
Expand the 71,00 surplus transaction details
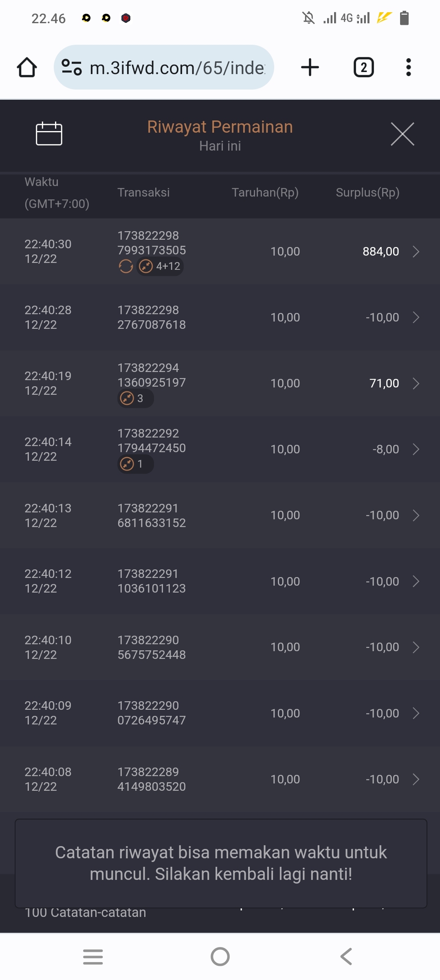point(416,383)
